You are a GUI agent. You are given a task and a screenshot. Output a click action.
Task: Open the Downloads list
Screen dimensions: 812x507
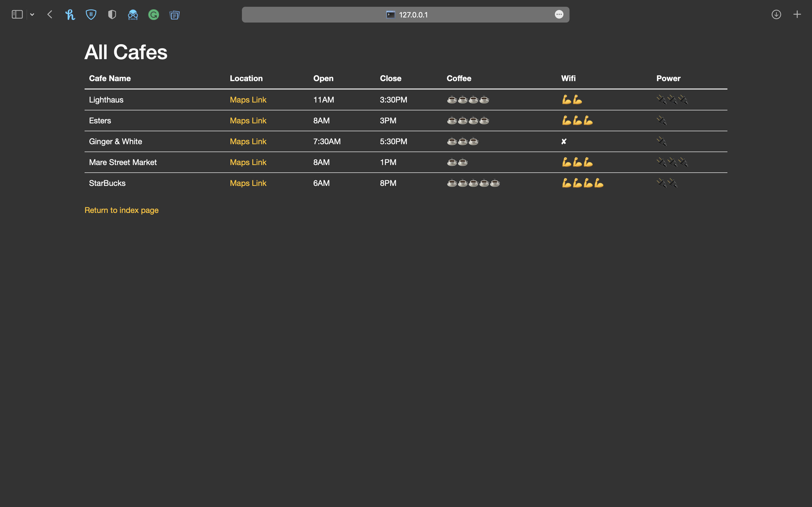click(x=776, y=14)
